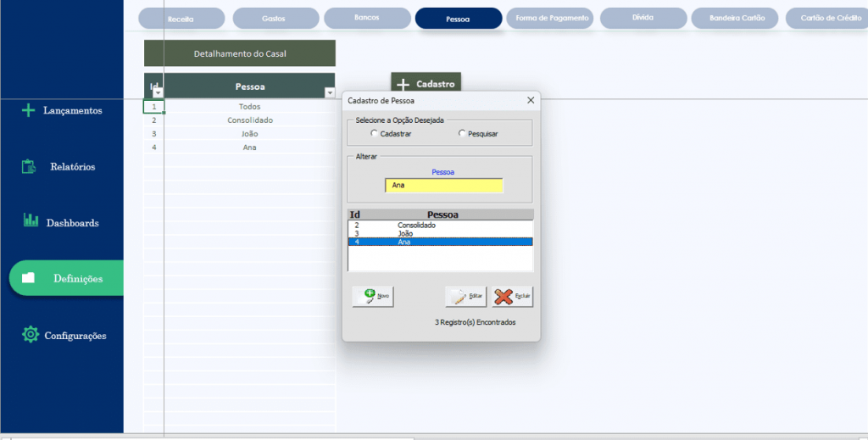Click the 3 Registro(s) Encontrados status text
868x440 pixels.
coord(475,322)
